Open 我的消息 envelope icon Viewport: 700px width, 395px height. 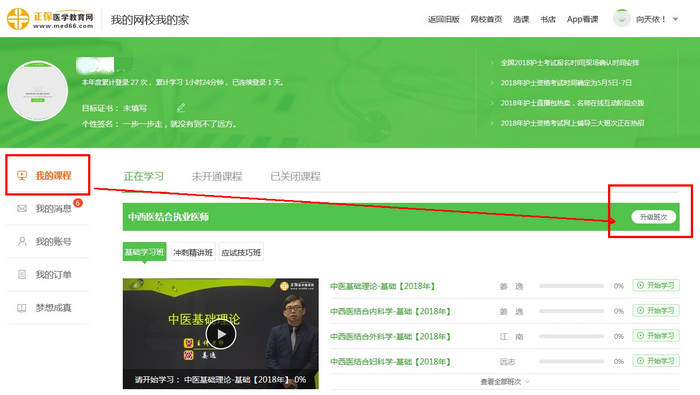tap(22, 208)
